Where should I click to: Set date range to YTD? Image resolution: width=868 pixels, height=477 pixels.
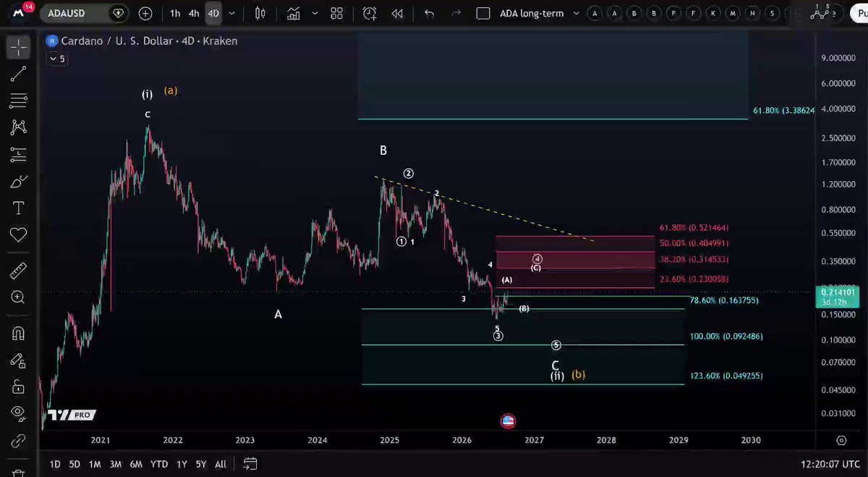(159, 464)
